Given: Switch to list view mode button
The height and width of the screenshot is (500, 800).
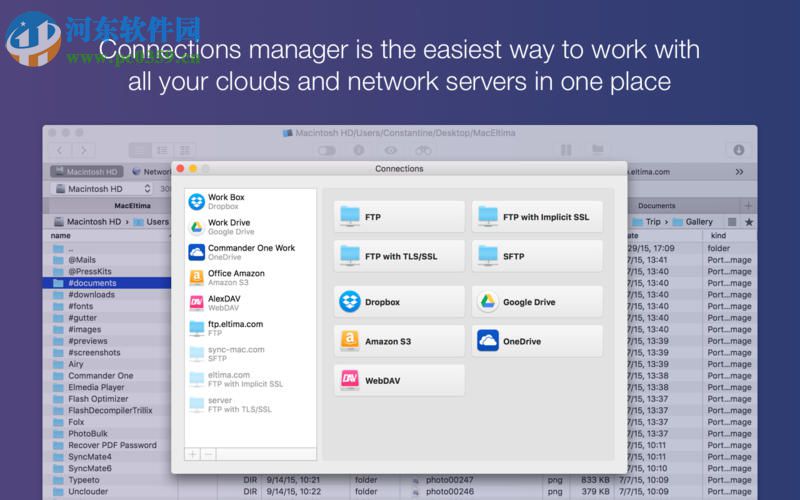Looking at the screenshot, I should (x=162, y=150).
